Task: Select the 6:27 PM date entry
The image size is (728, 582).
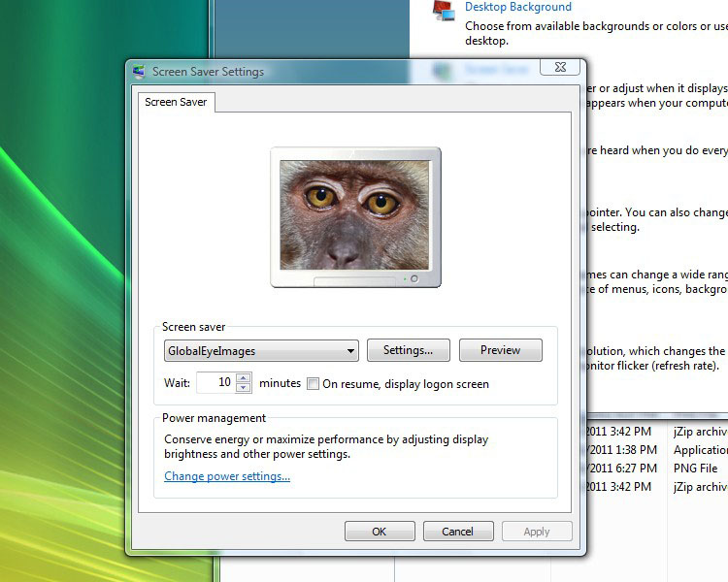Action: 621,469
